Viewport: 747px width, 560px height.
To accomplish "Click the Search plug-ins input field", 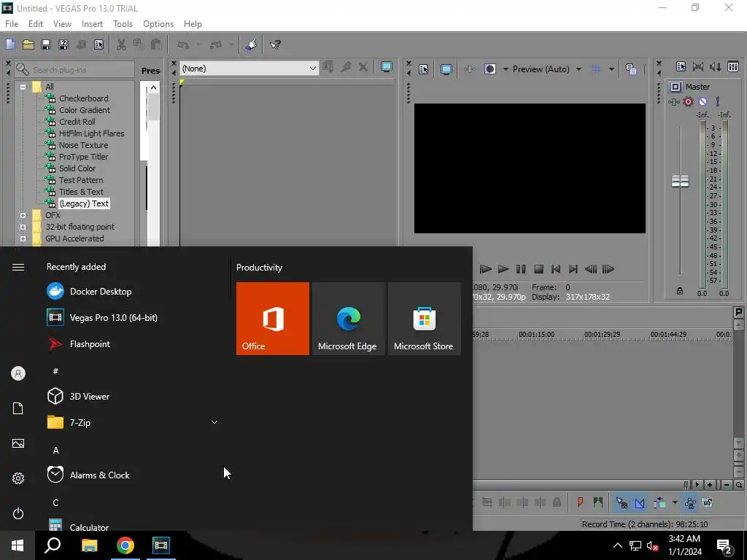I will coord(74,69).
